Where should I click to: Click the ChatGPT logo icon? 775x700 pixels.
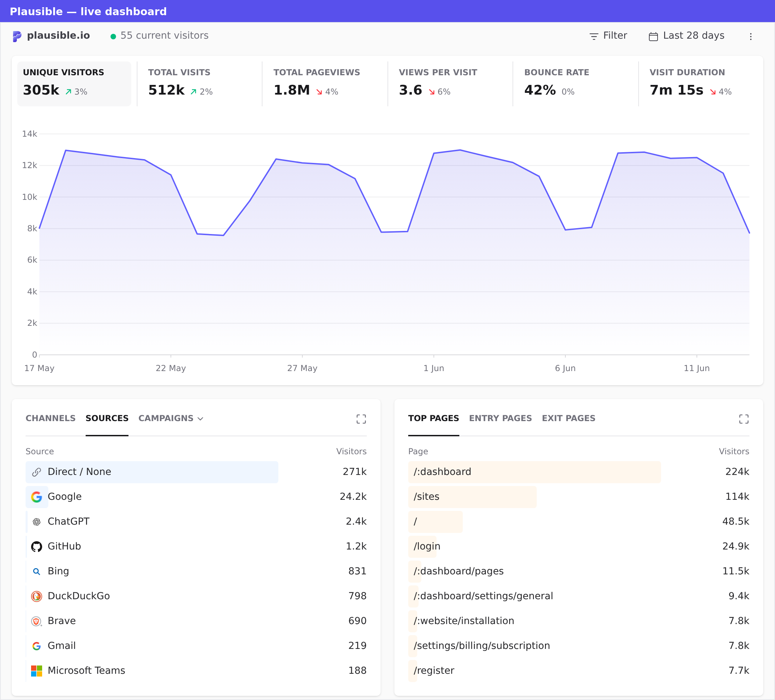tap(37, 522)
